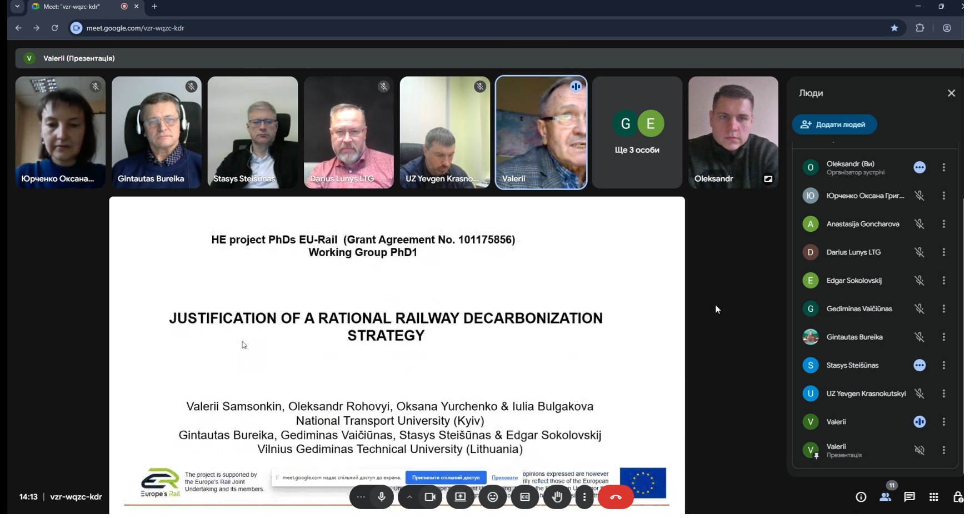Click the red leave call button
The image size is (980, 518).
point(616,497)
